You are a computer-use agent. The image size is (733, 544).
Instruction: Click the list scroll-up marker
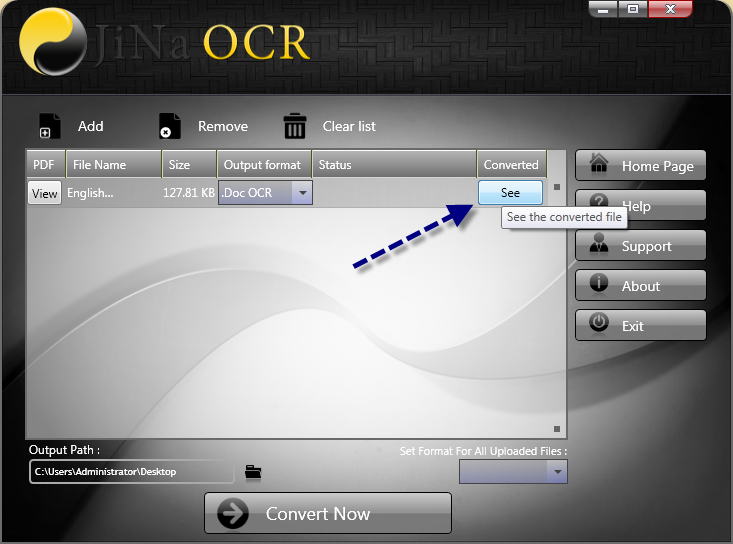(557, 187)
